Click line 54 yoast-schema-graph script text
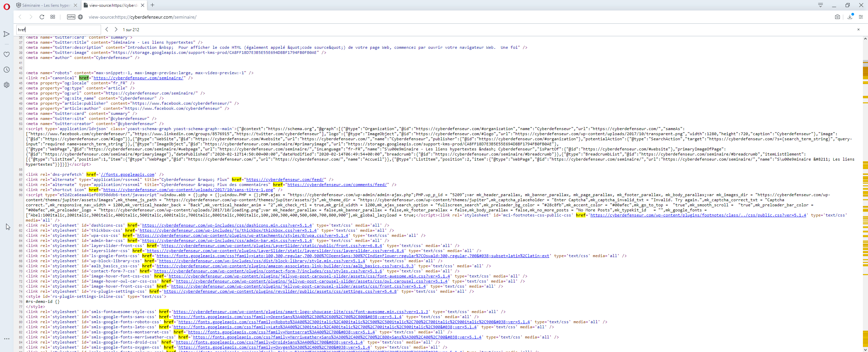Viewport: 868px width, 352px height. (x=440, y=146)
